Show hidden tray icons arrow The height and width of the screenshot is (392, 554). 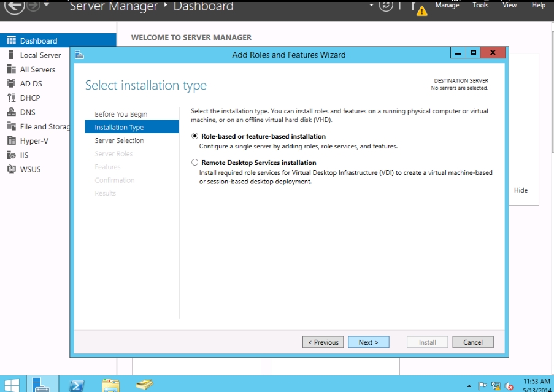point(469,386)
